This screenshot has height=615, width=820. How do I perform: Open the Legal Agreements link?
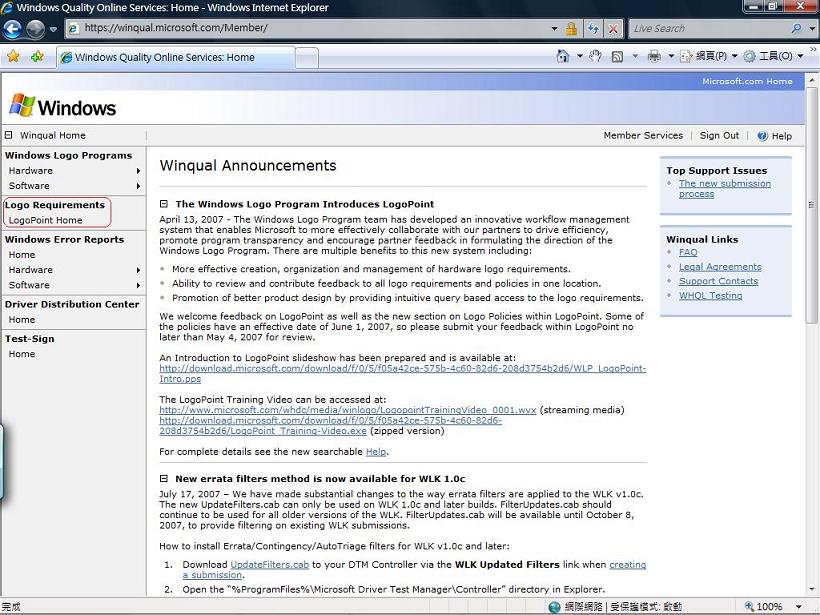point(720,267)
